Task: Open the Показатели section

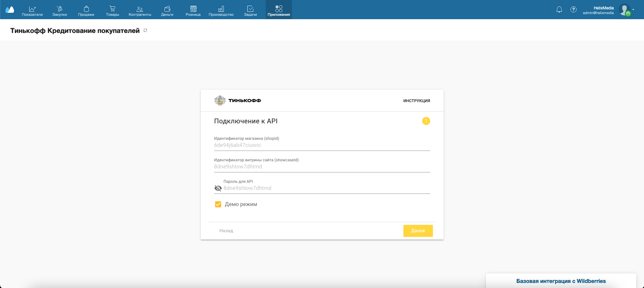Action: tap(32, 11)
